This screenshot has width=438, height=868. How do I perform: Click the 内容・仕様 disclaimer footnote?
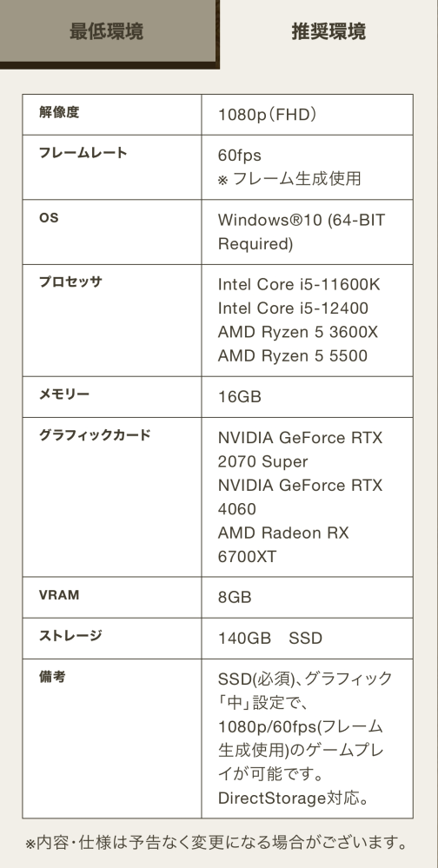pyautogui.click(x=217, y=843)
